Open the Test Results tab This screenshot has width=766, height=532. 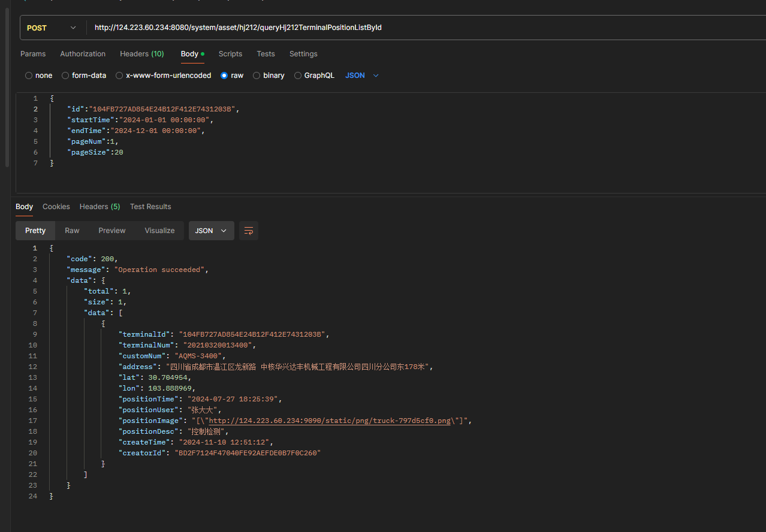point(150,207)
